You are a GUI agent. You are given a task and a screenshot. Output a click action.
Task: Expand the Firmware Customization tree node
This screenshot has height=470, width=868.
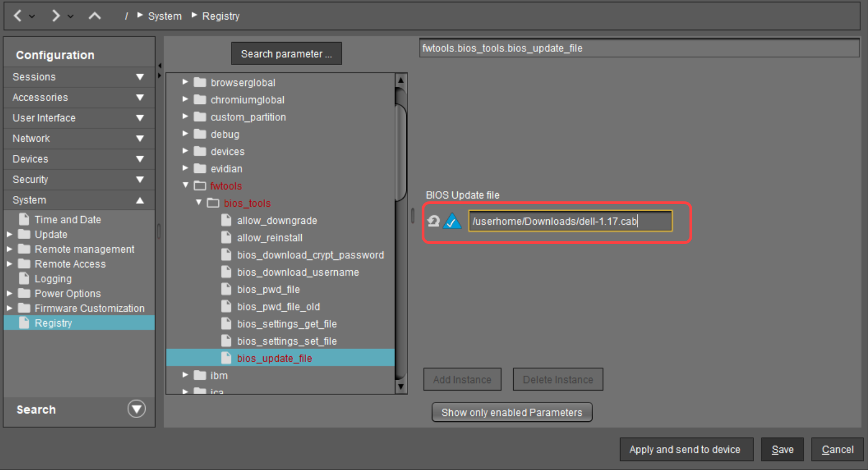click(9, 308)
